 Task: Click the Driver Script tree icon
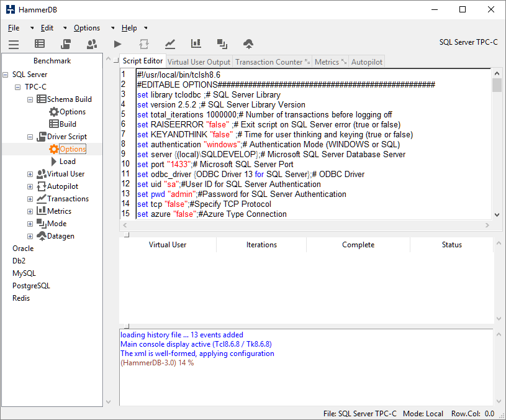[x=42, y=137]
